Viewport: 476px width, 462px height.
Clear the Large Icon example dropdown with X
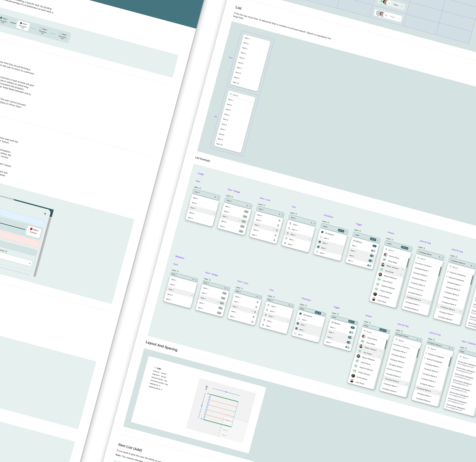tap(311, 223)
